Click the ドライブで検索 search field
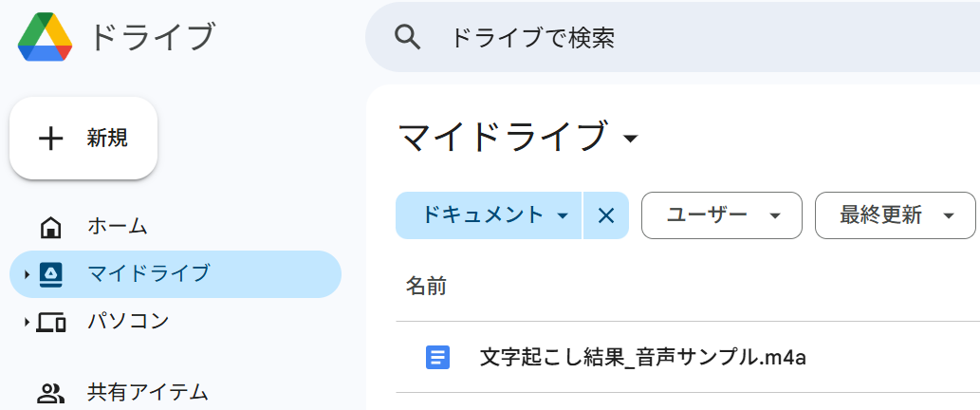 664,38
